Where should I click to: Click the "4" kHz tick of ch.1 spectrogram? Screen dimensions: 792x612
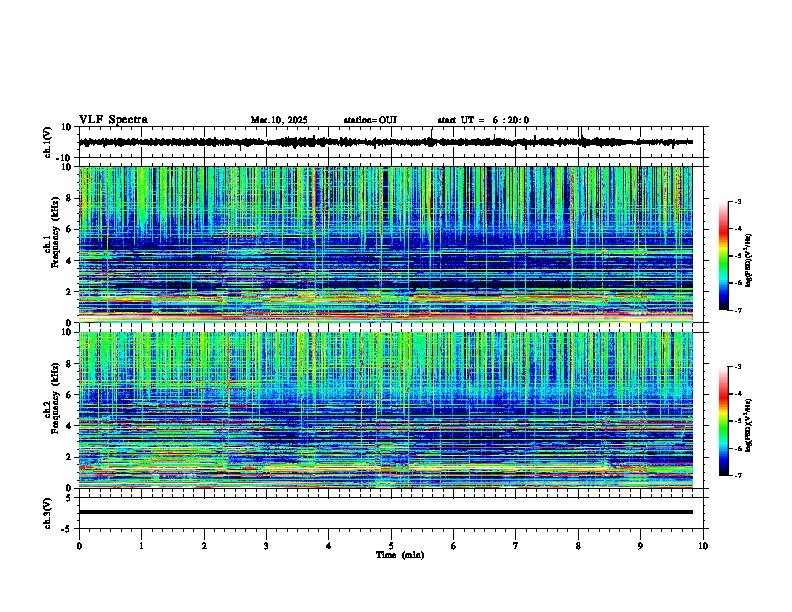[71, 261]
